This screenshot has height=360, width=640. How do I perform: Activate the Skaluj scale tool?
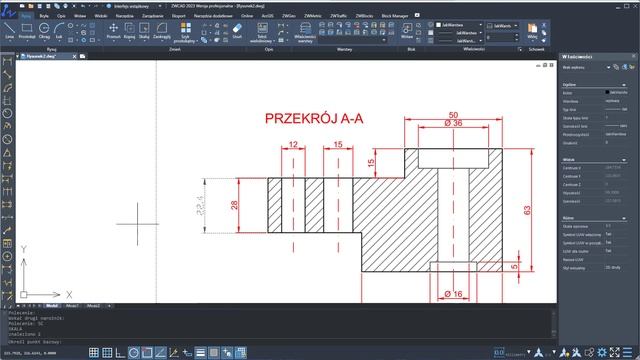pos(144,31)
